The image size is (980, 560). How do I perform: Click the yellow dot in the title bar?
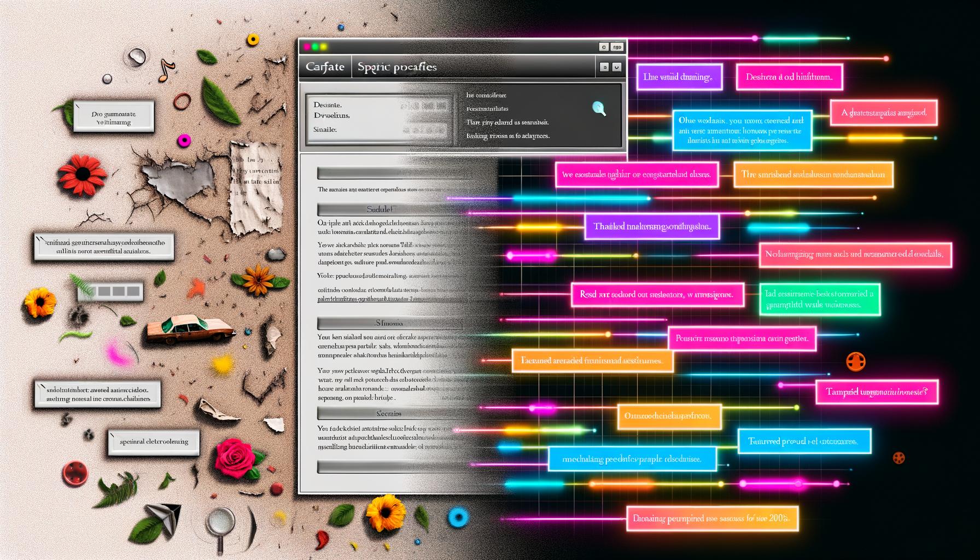pyautogui.click(x=323, y=47)
